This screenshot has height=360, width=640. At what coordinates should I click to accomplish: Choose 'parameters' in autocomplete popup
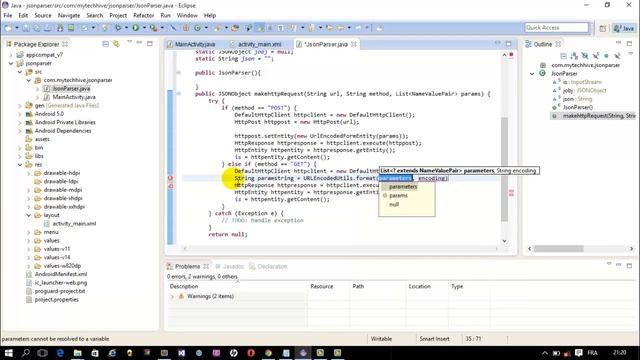click(x=403, y=187)
